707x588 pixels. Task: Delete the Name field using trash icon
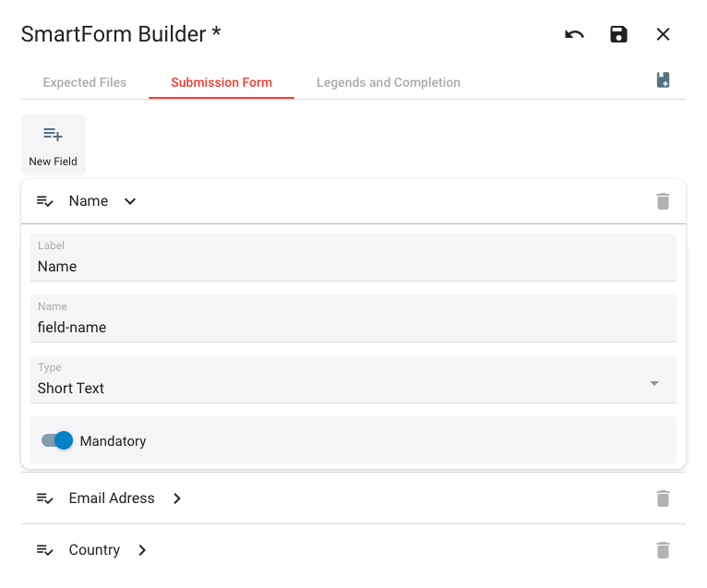click(x=663, y=201)
